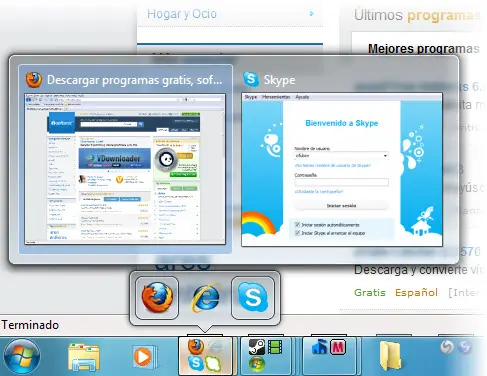Image resolution: width=487 pixels, height=376 pixels.
Task: Open the 'Hogar y Ocio' category link
Action: pyautogui.click(x=182, y=14)
